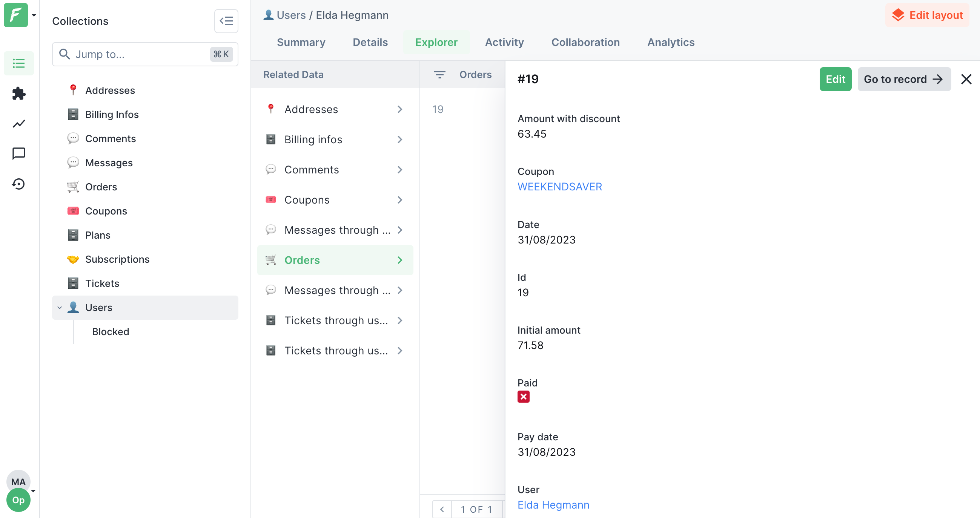Screen dimensions: 980x518
Task: Click the previous page pagination arrow
Action: (x=442, y=509)
